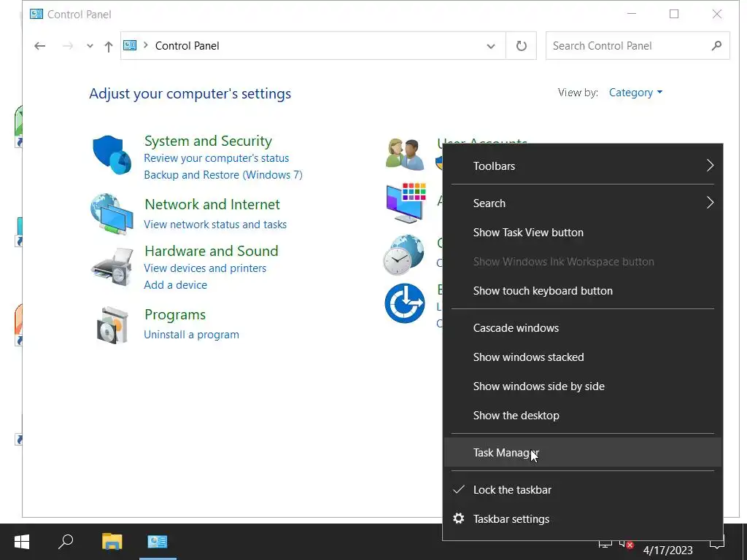
Task: Open Network and Internet category
Action: pos(212,204)
